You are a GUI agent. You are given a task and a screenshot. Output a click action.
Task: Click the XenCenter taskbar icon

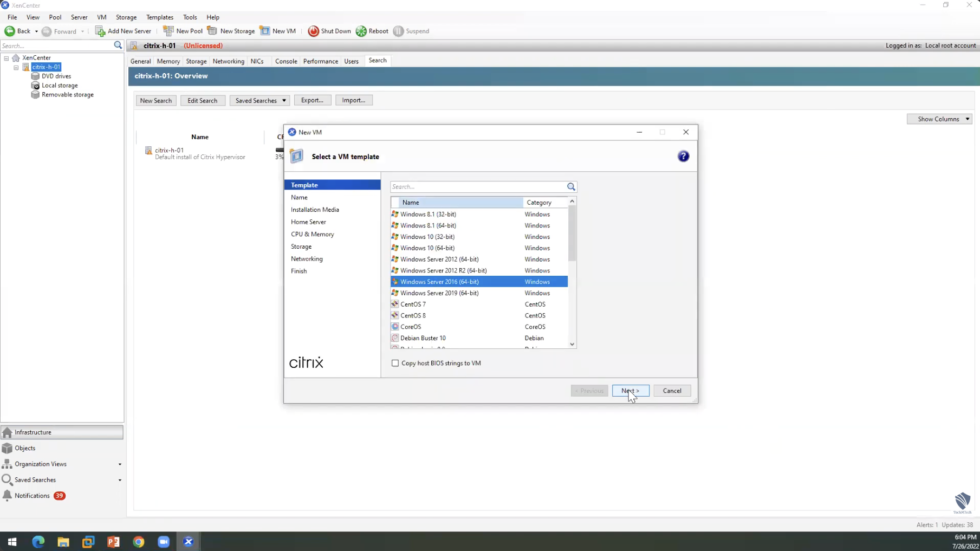(x=189, y=541)
